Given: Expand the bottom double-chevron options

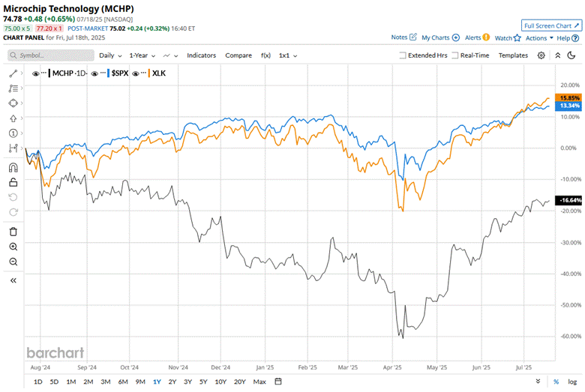Looking at the screenshot, I should click(538, 382).
